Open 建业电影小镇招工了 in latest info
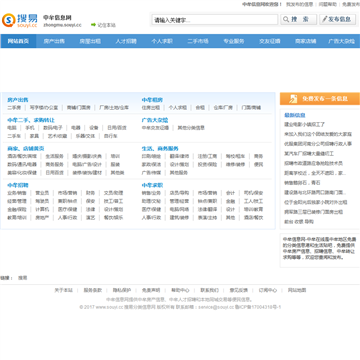The image size is (360, 360). point(304,124)
